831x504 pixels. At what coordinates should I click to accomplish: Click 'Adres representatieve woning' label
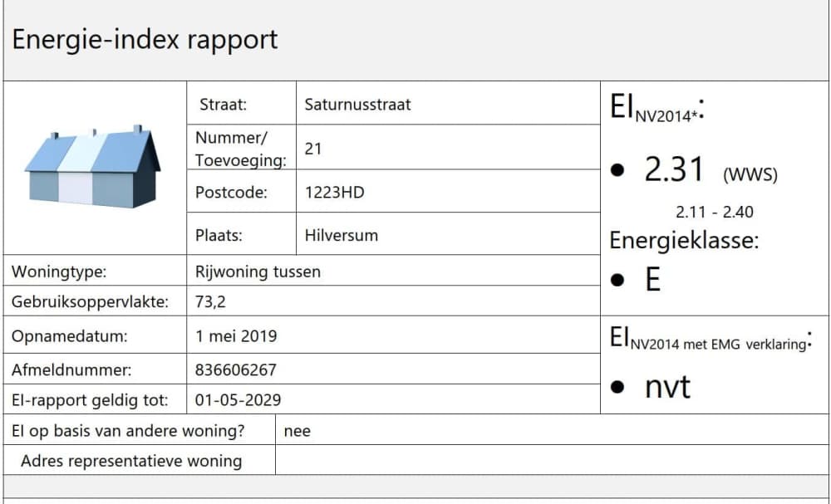pyautogui.click(x=131, y=461)
